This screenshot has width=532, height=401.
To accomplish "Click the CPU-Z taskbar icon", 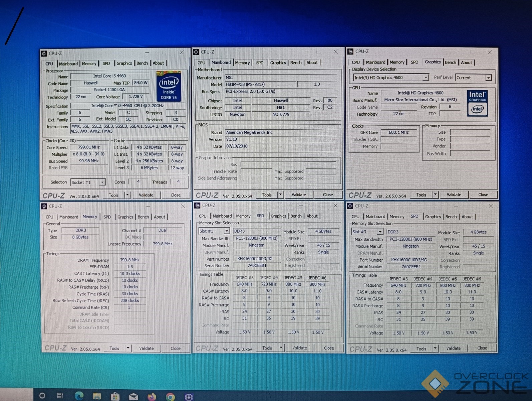I will click(189, 397).
